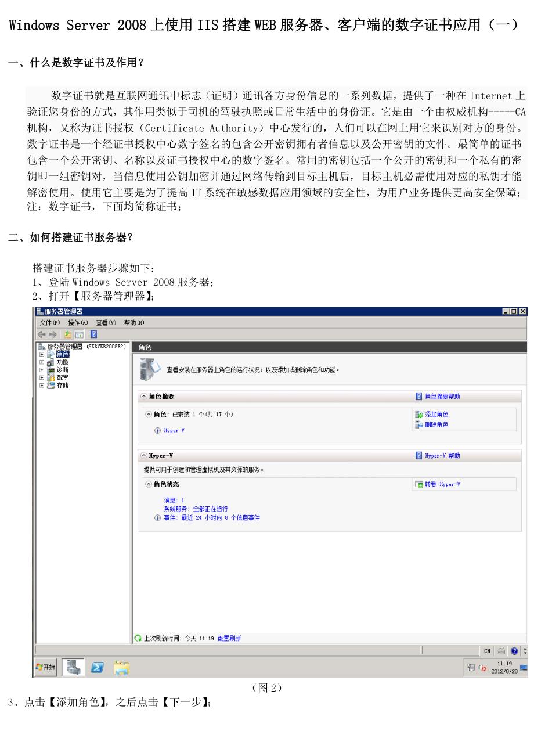Screen dimensions: 534x756
Task: Open the 帮助(H) menu
Action: click(x=134, y=323)
